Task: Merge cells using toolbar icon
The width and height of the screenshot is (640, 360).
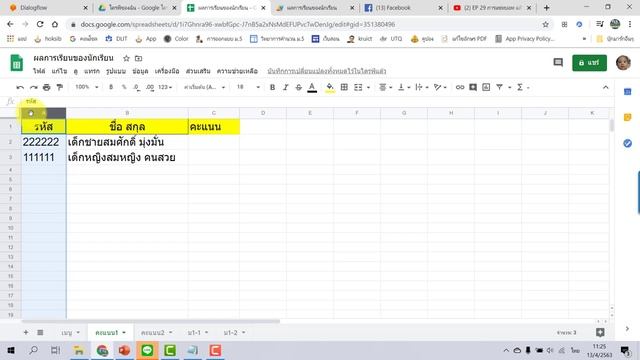Action: click(358, 87)
